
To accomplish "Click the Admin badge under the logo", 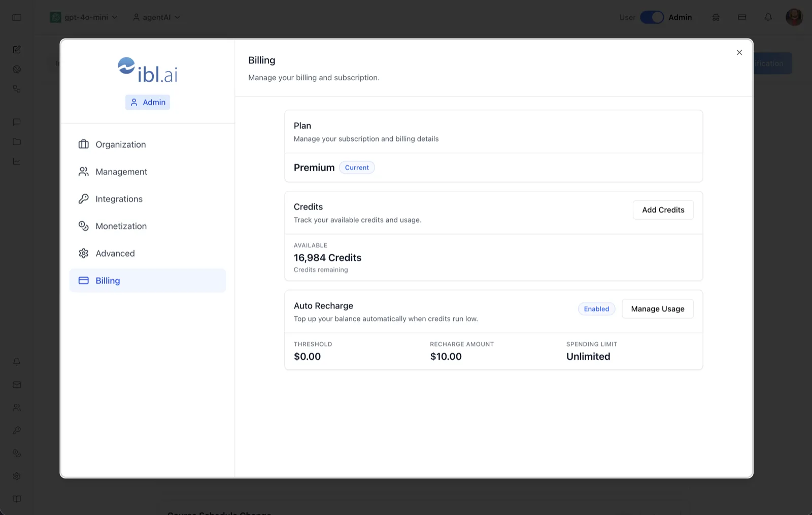I will pyautogui.click(x=148, y=102).
